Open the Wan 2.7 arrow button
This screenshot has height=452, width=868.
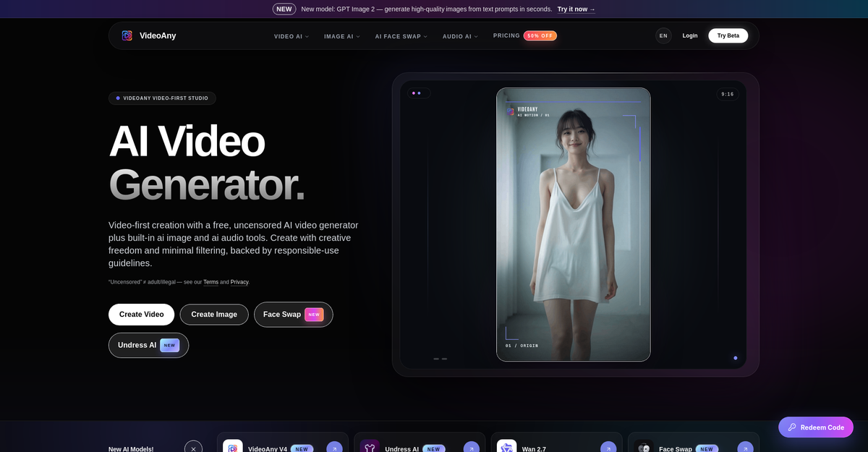point(608,448)
